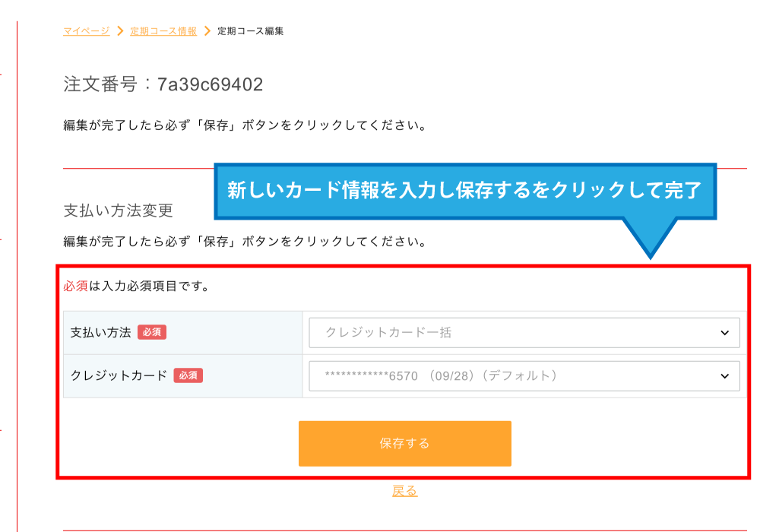Click the 必須 badge beside クレジットカード
Viewport: 760px width, 532px height.
[x=188, y=375]
